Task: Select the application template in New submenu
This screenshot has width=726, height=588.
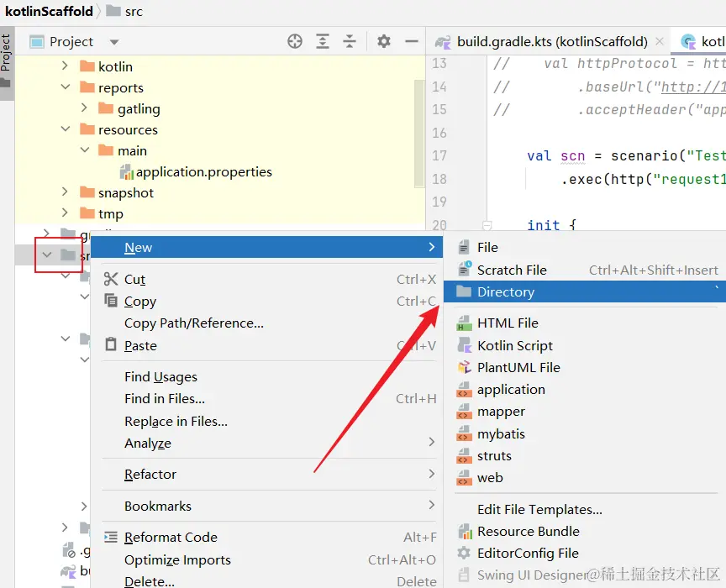Action: tap(585, 390)
